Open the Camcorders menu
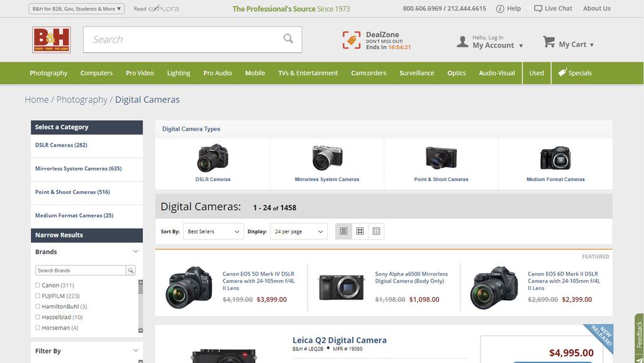Screen dimensions: 644x363 point(369,73)
